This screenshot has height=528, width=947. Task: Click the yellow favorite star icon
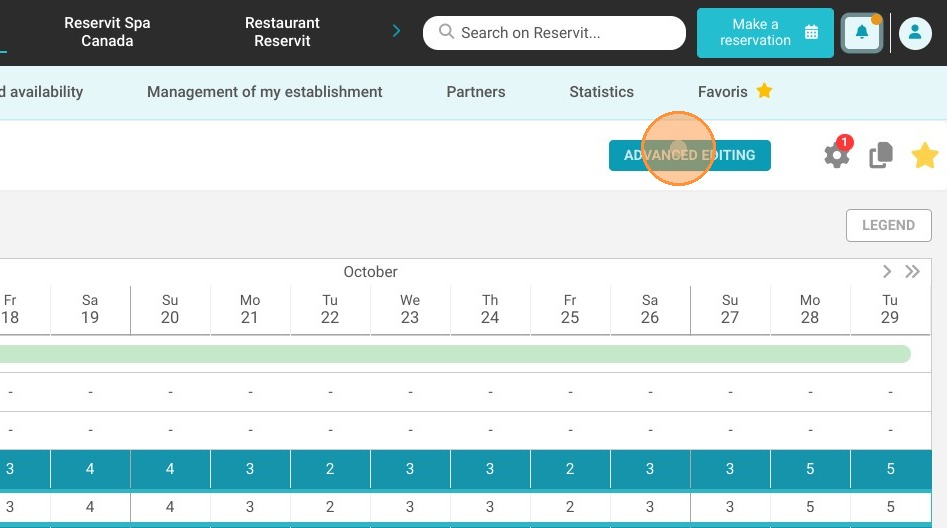click(x=925, y=155)
